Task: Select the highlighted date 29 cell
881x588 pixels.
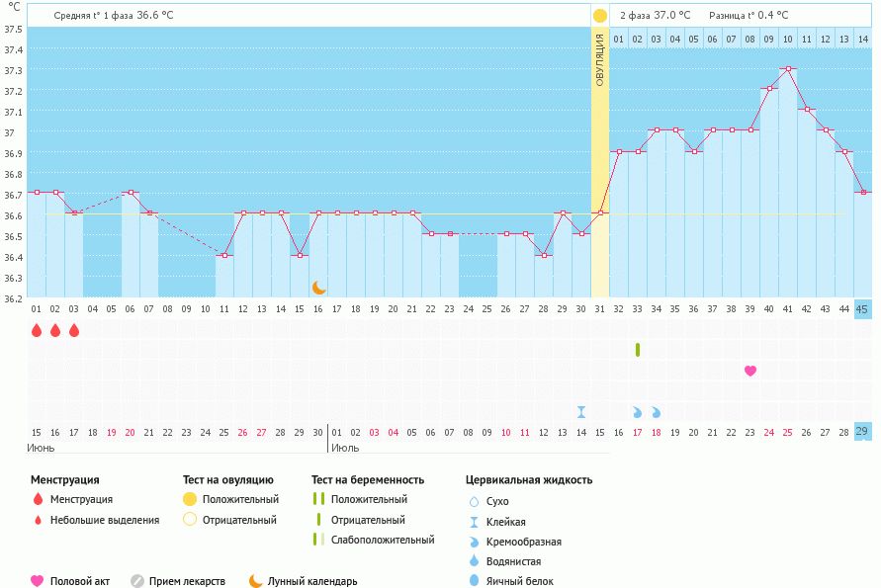Action: coord(862,432)
